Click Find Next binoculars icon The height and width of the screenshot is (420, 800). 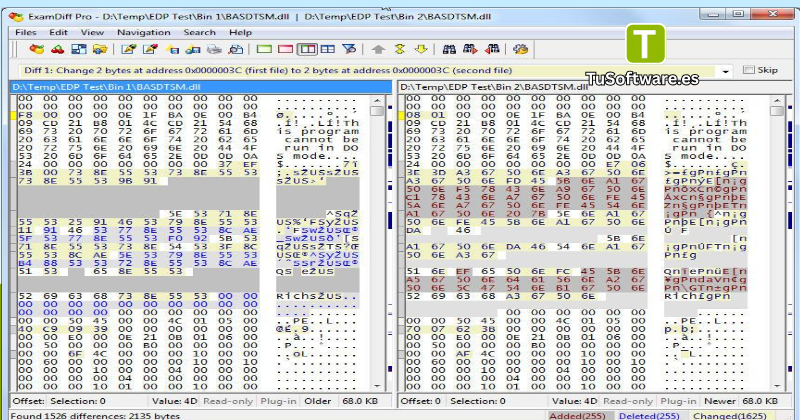470,50
